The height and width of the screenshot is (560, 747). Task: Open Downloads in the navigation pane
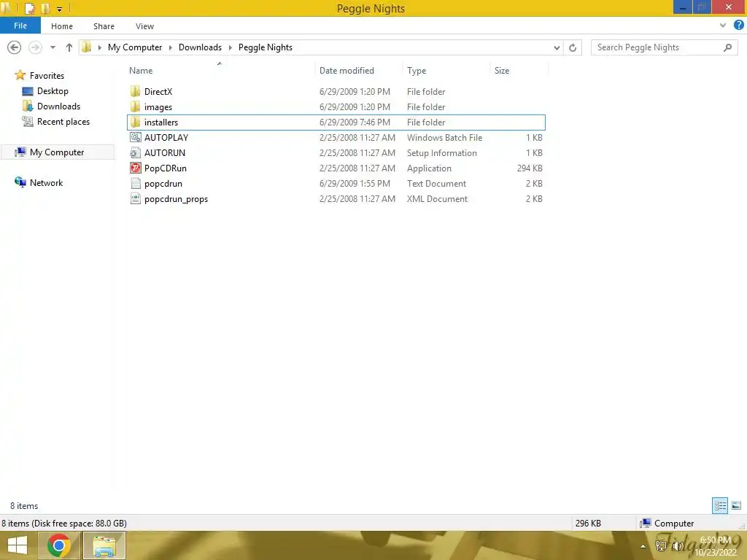pos(58,106)
